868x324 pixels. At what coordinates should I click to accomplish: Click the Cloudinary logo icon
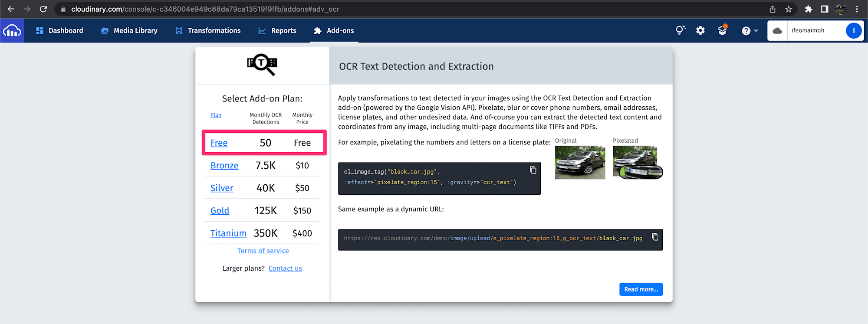[x=12, y=30]
